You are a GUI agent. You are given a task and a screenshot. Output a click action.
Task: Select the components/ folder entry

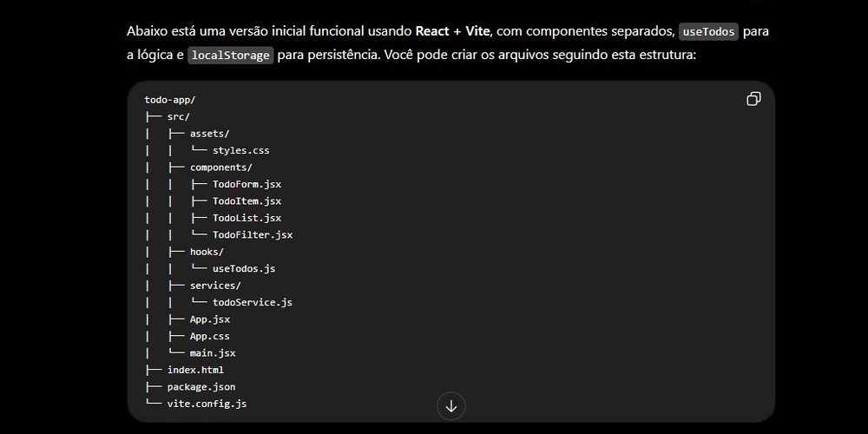220,168
